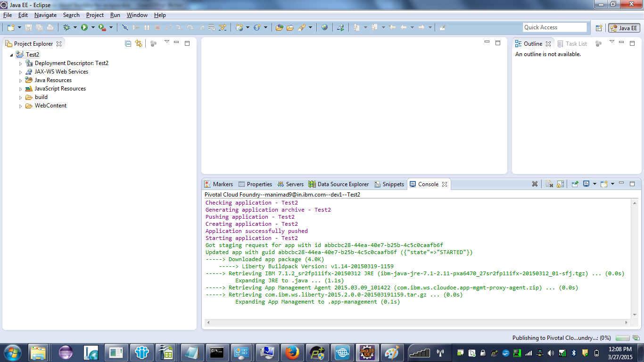Clear the Console output

(x=549, y=184)
